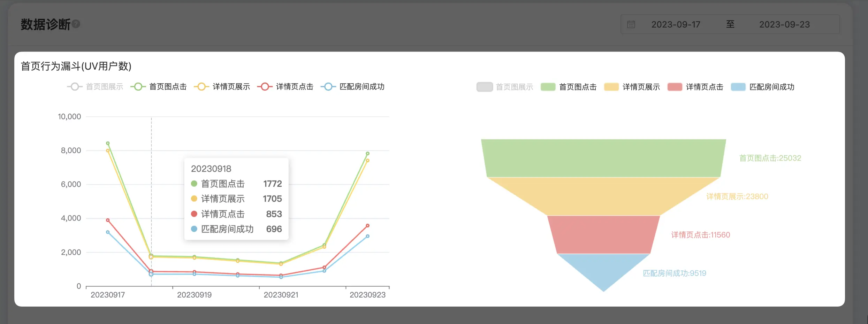The width and height of the screenshot is (868, 324).
Task: Click the 数据诊断 heading
Action: click(x=45, y=24)
